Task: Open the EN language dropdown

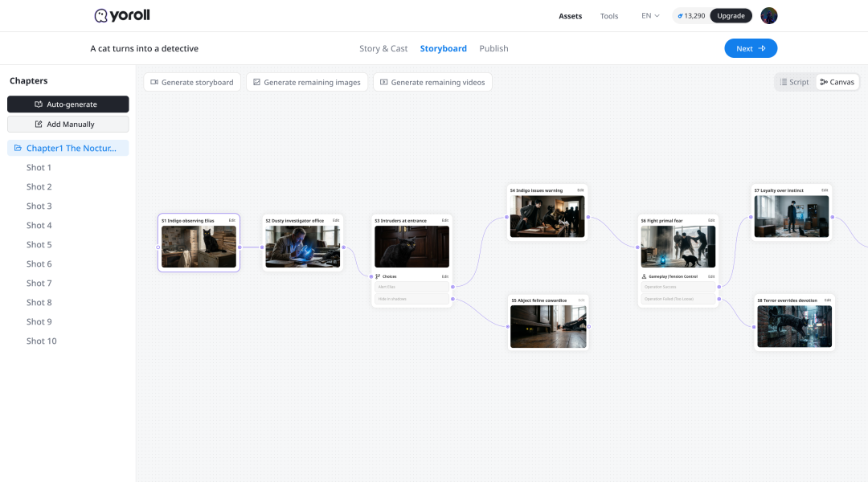Action: [650, 15]
